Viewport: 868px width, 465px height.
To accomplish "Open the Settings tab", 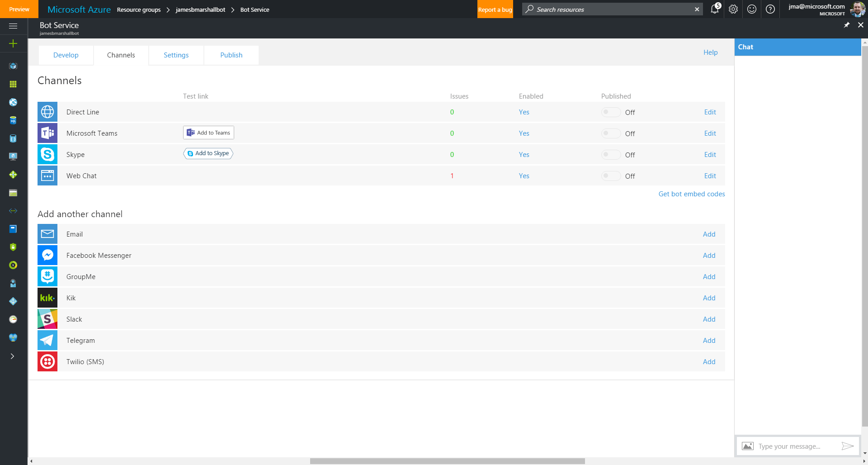I will tap(176, 55).
